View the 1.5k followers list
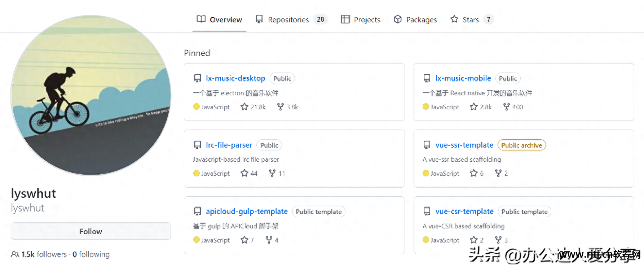The image size is (644, 271). pyautogui.click(x=44, y=254)
